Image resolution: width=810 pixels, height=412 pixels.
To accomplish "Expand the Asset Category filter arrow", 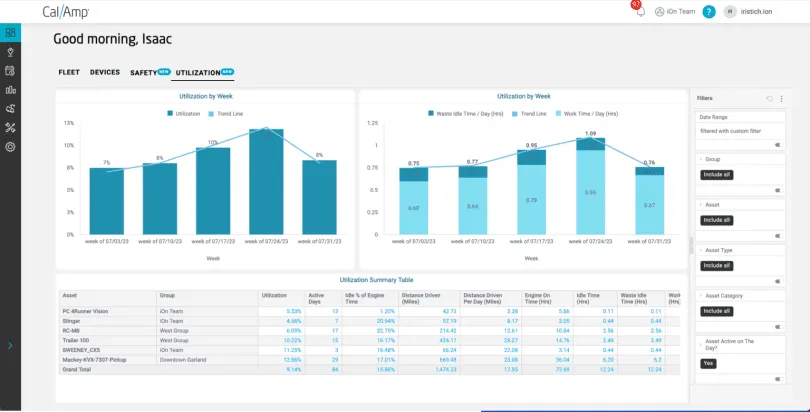I will 702,296.
